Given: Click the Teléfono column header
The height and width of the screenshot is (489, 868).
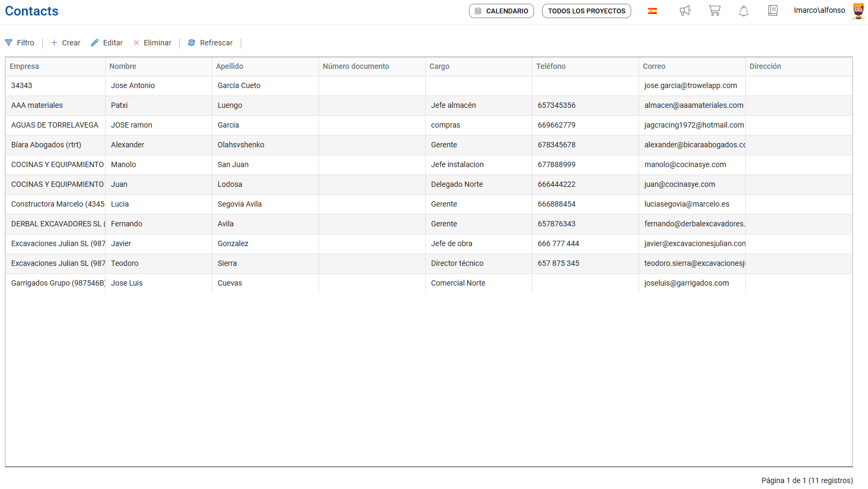Looking at the screenshot, I should [551, 66].
